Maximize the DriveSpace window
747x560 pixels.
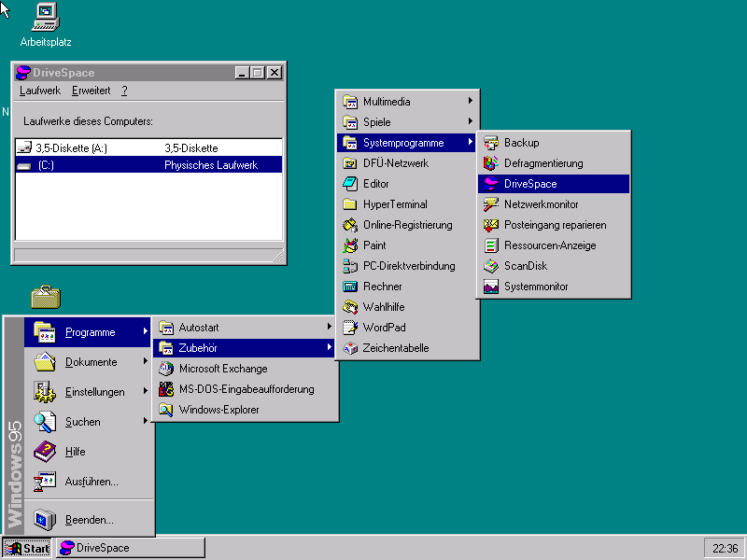pos(258,73)
